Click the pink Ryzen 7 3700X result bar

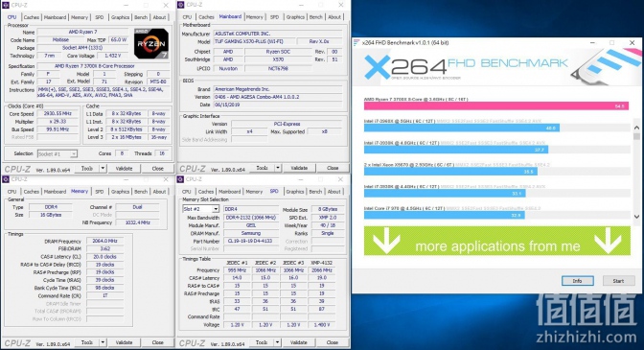click(x=496, y=106)
